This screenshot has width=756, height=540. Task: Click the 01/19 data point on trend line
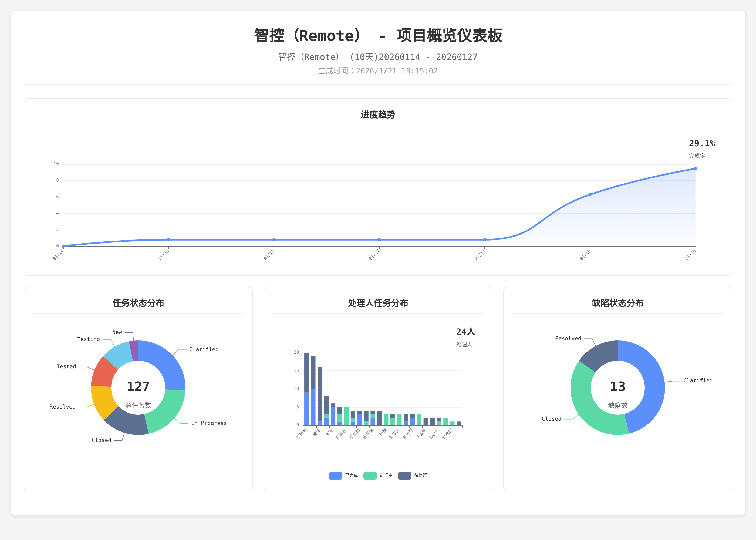(590, 194)
